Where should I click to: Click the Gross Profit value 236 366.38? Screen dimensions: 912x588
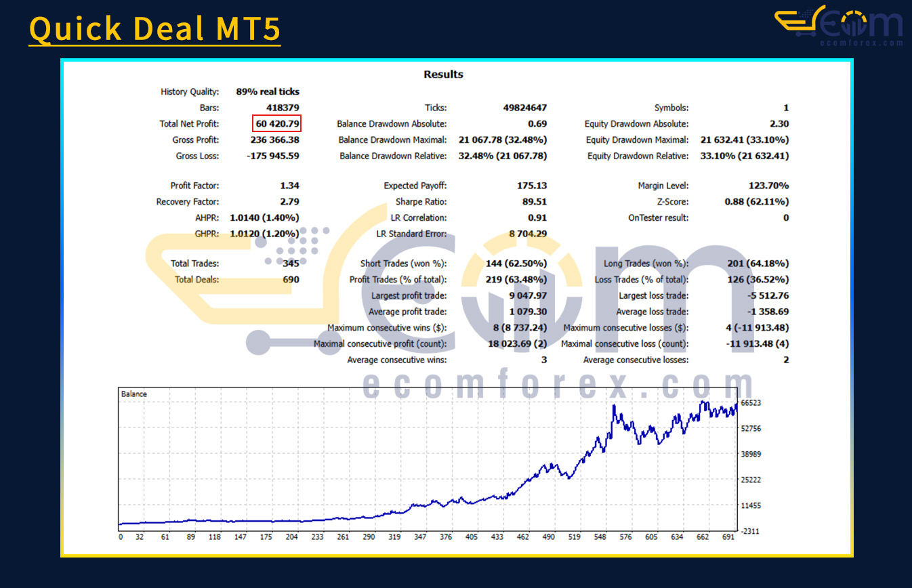click(274, 140)
